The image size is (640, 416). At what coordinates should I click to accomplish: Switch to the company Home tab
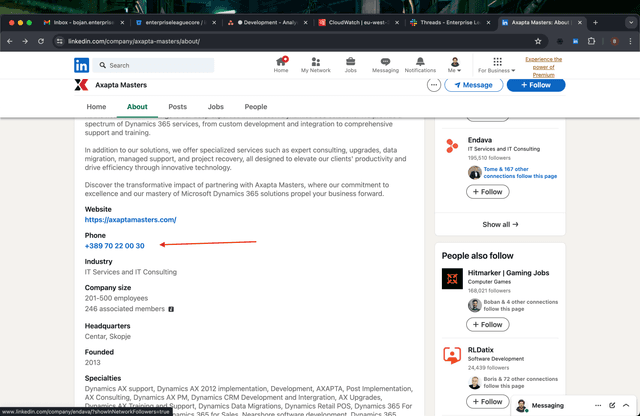tap(96, 107)
